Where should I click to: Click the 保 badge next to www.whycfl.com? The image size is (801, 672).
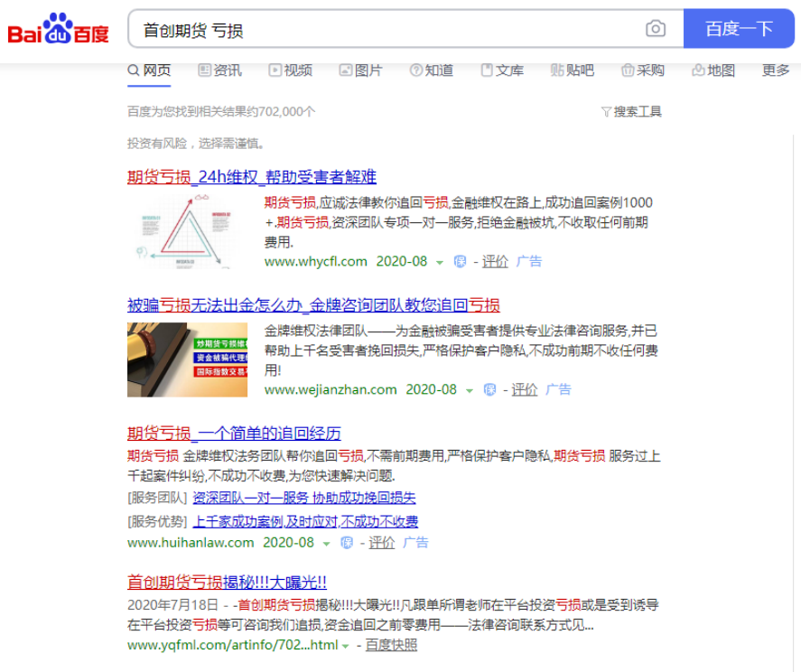tap(460, 262)
